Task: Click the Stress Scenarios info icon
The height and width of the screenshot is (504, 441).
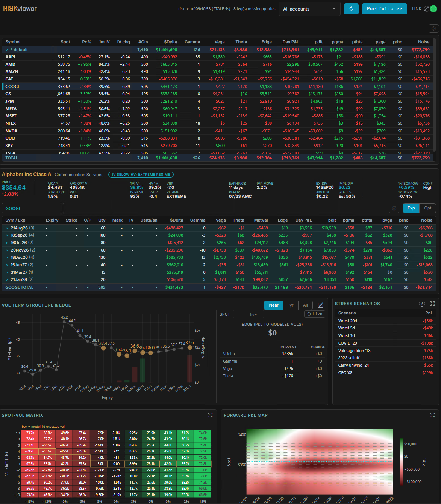Action: tap(422, 304)
